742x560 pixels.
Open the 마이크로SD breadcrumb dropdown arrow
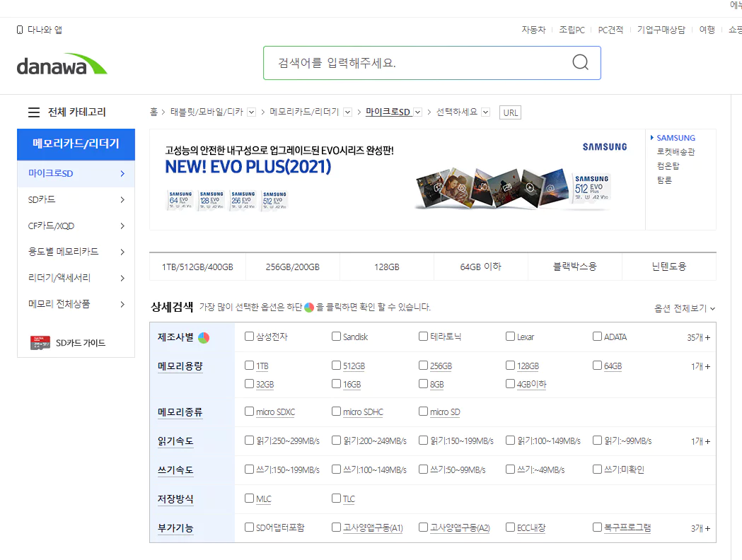[x=417, y=112]
